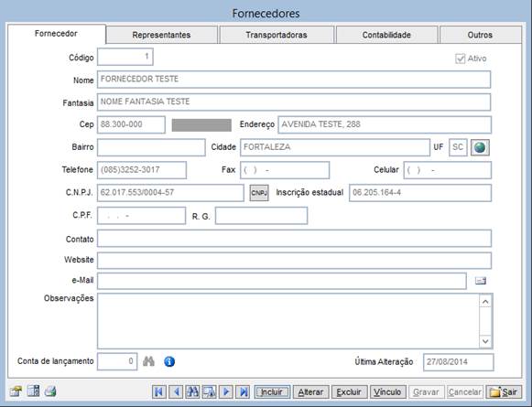The width and height of the screenshot is (532, 407).
Task: Go to the first supplier record
Action: point(158,392)
